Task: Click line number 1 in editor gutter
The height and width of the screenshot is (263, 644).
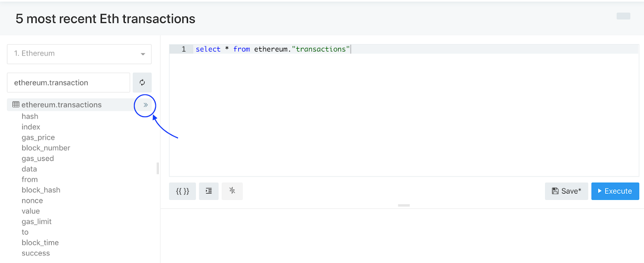Action: pyautogui.click(x=183, y=49)
